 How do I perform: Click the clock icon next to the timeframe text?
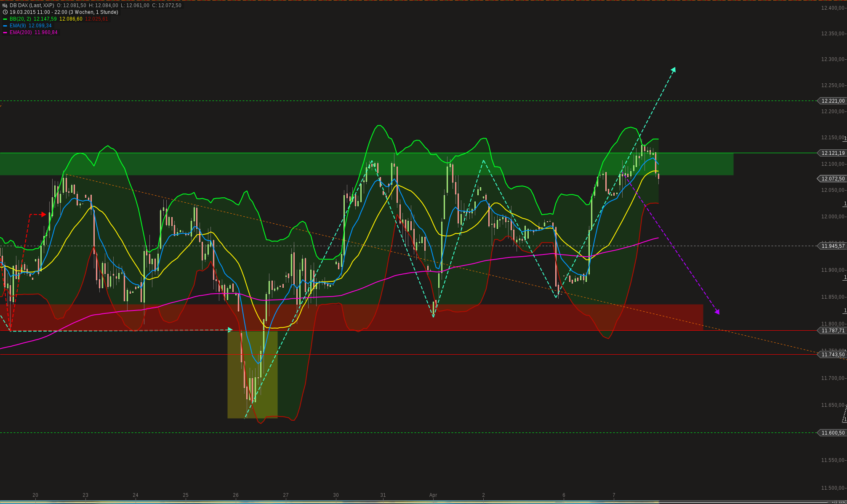[x=5, y=12]
